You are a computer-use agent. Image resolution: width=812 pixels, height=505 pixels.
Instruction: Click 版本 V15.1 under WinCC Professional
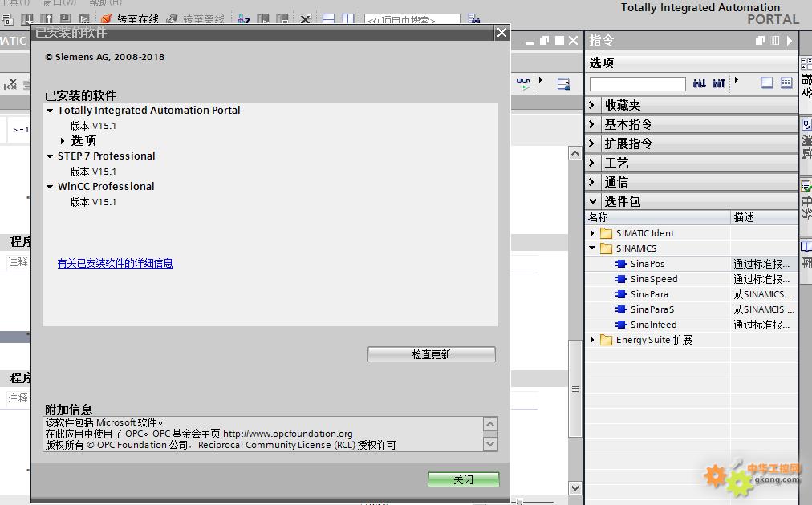[x=93, y=202]
